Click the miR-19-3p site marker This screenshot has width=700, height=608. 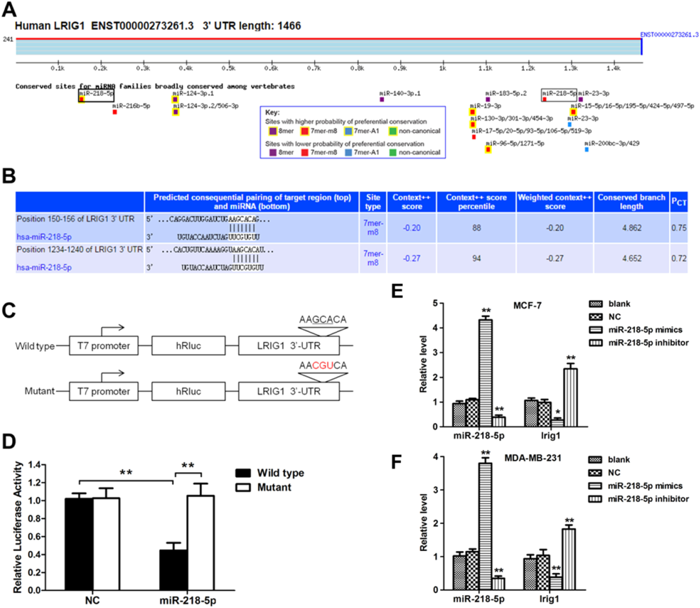pos(472,112)
